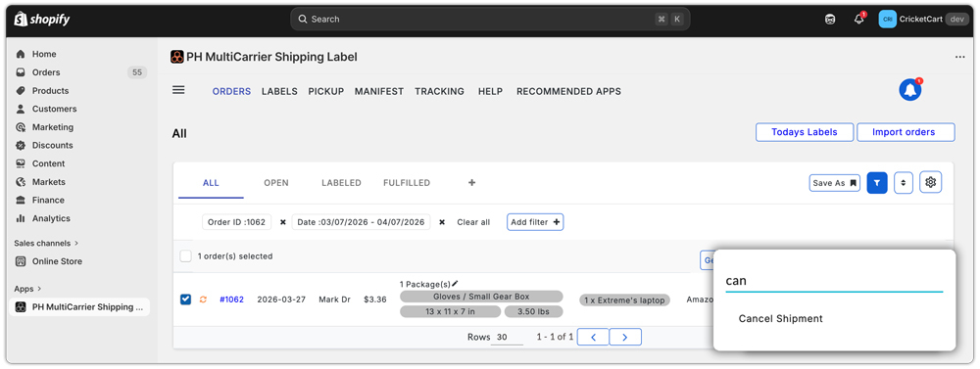Open Discounts in sidebar

[53, 146]
